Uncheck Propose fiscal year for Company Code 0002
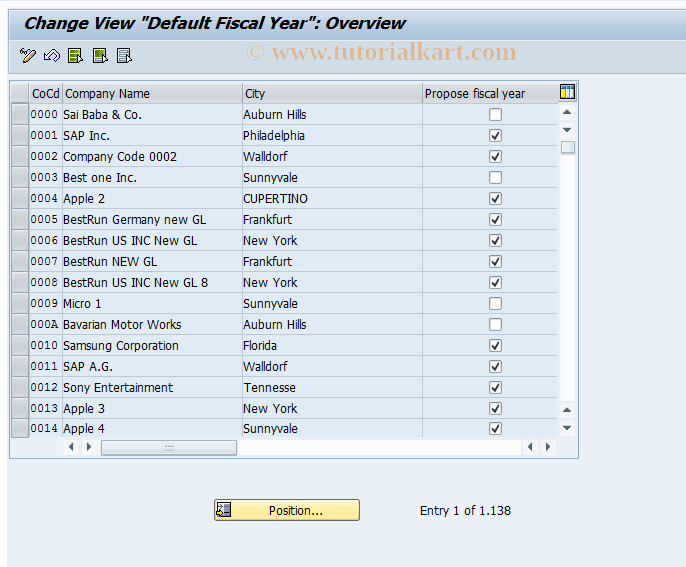This screenshot has width=686, height=567. pos(495,157)
